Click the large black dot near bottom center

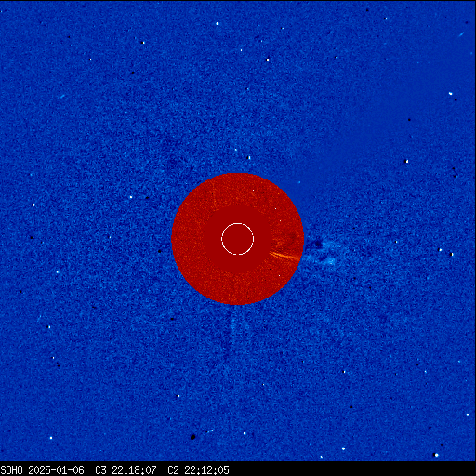[x=192, y=437]
